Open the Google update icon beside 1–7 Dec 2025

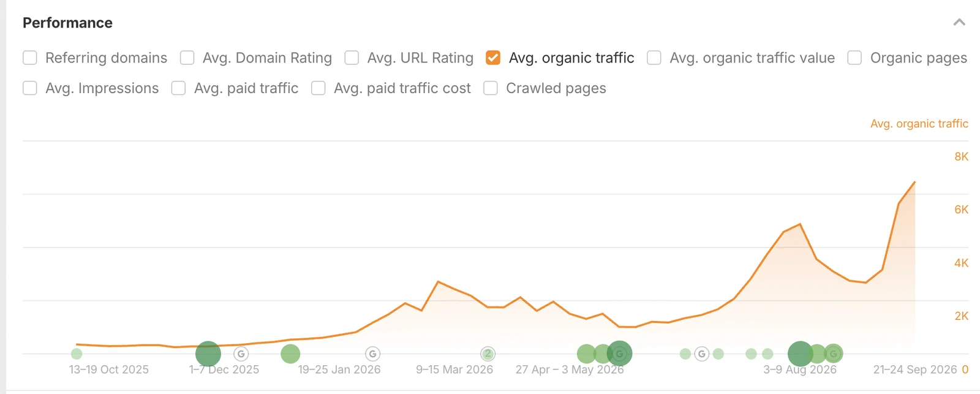tap(241, 354)
